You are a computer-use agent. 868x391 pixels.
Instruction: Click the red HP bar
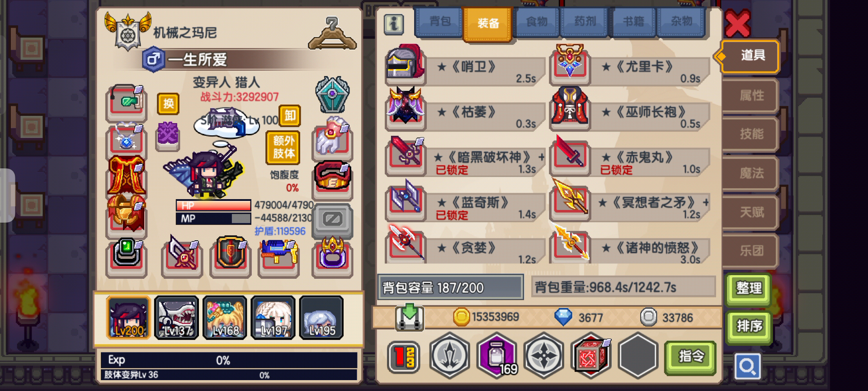click(213, 205)
